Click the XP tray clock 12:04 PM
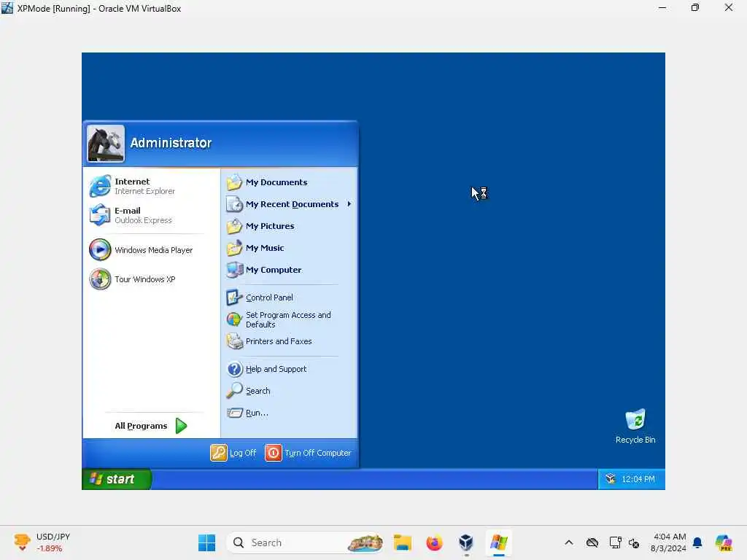747x560 pixels. pos(638,479)
